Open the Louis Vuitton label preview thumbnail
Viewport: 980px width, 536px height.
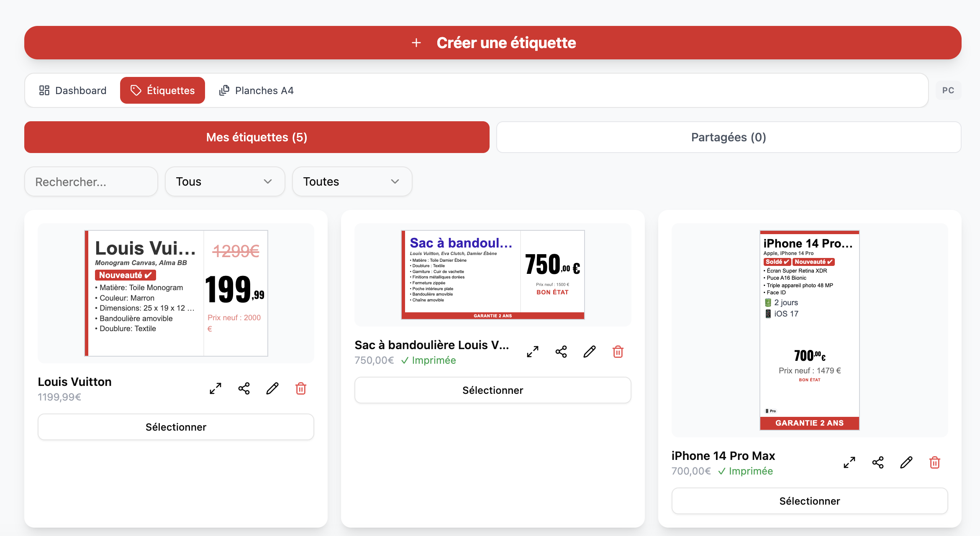[x=176, y=293]
